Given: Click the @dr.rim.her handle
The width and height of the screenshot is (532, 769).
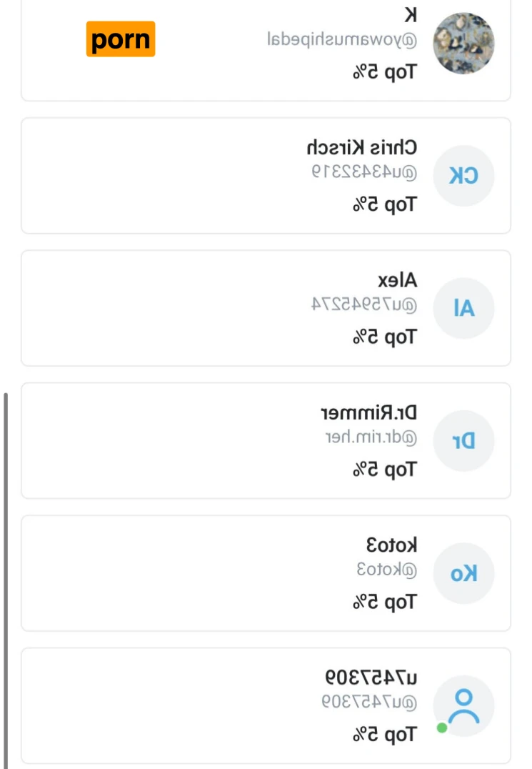Looking at the screenshot, I should click(x=371, y=437).
